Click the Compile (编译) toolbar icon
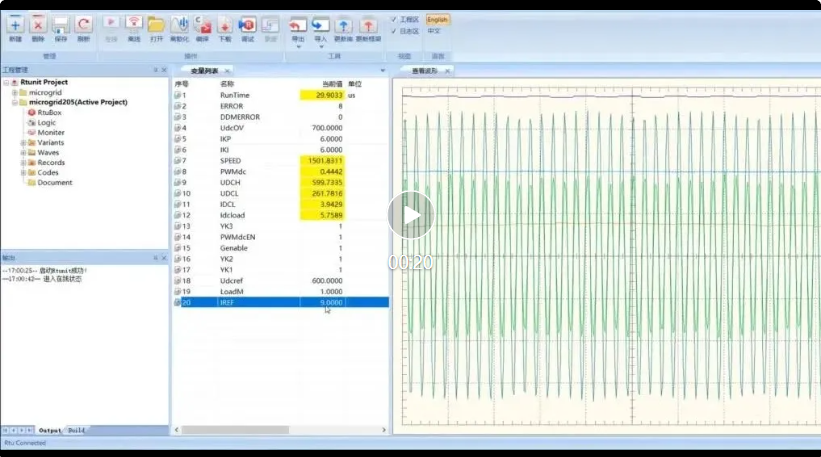 [203, 24]
